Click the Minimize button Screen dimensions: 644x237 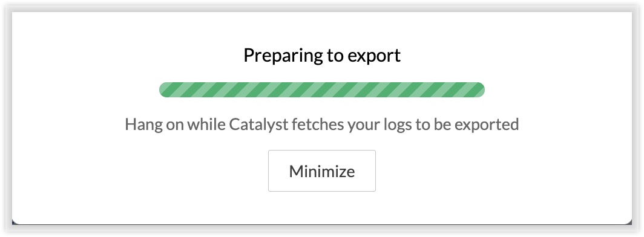[321, 170]
